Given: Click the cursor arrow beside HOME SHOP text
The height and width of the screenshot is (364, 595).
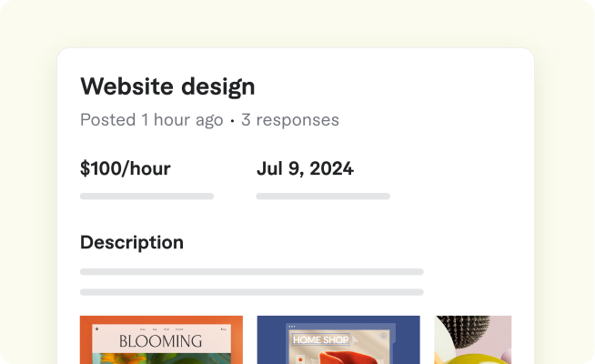Looking at the screenshot, I should click(355, 340).
